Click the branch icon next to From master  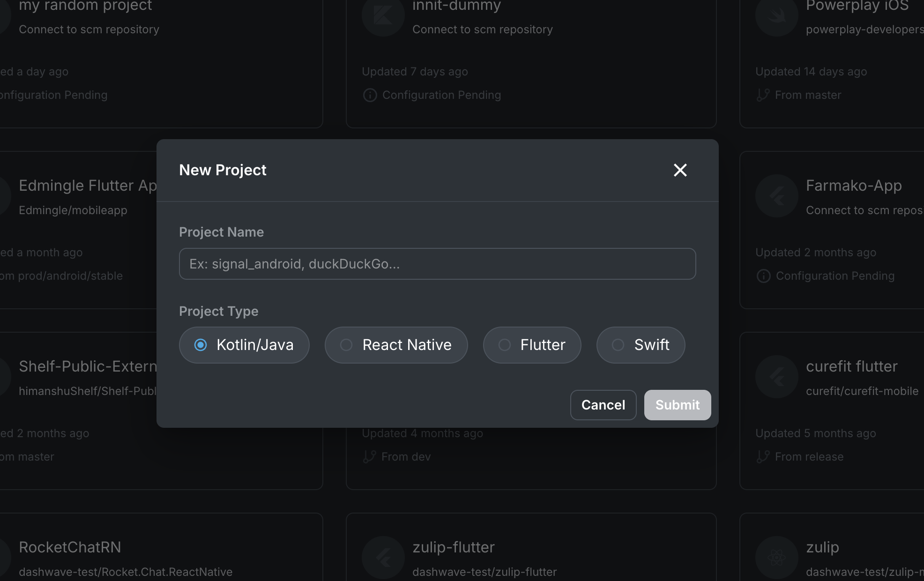(762, 95)
